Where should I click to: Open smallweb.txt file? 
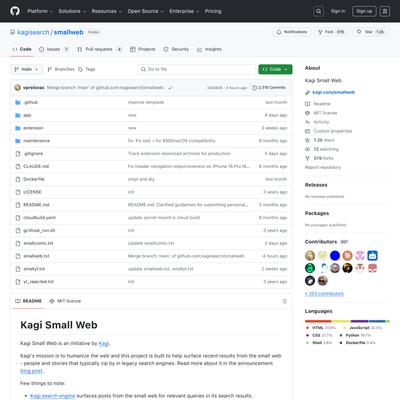(36, 256)
